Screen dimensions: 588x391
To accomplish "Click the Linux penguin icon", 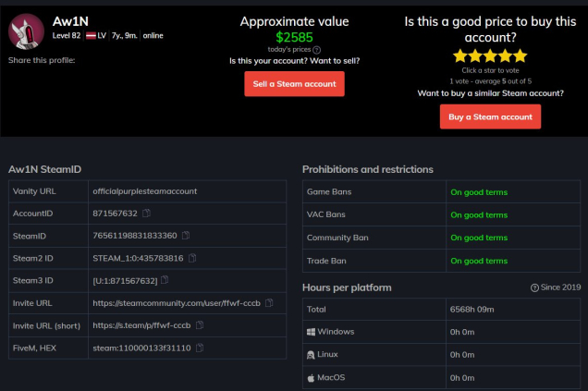I will [x=311, y=354].
